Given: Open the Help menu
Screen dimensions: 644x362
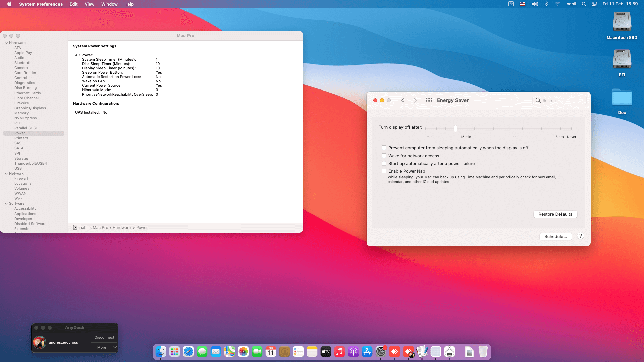Looking at the screenshot, I should pos(129,4).
